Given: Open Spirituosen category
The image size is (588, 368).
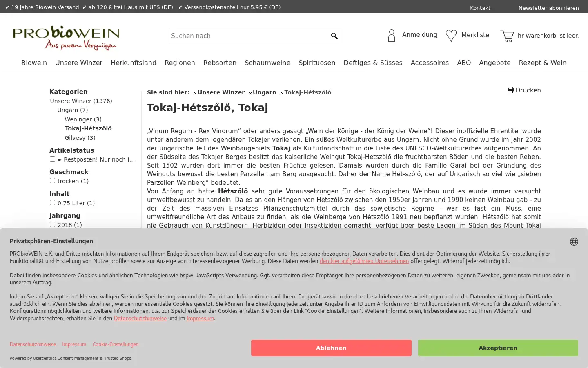Looking at the screenshot, I should (x=317, y=63).
